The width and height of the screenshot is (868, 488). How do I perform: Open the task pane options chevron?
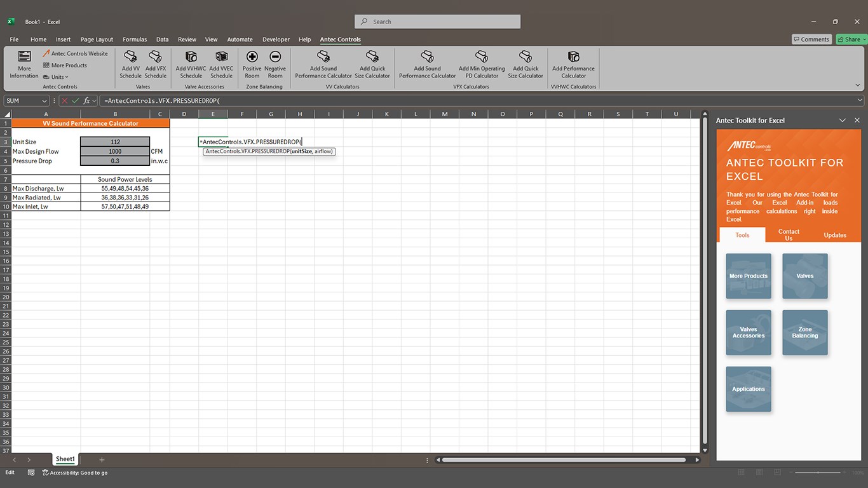point(843,120)
